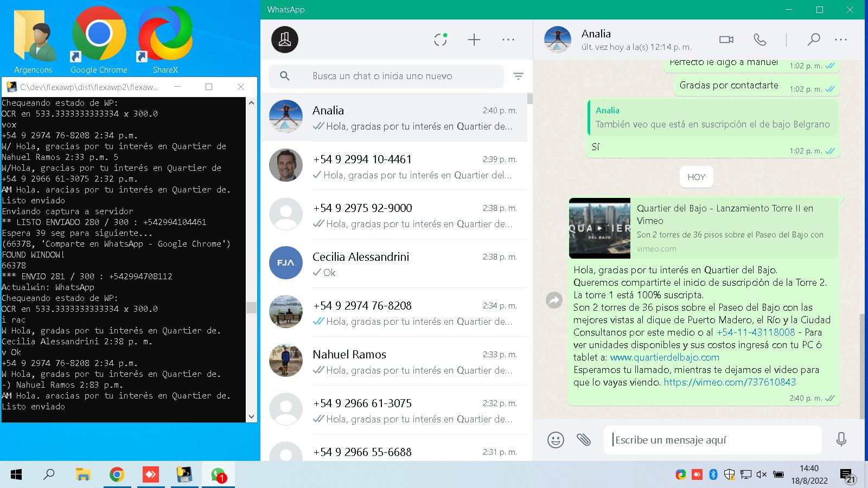Start a new chat with the plus icon
Screen dimensions: 868x488
(474, 40)
